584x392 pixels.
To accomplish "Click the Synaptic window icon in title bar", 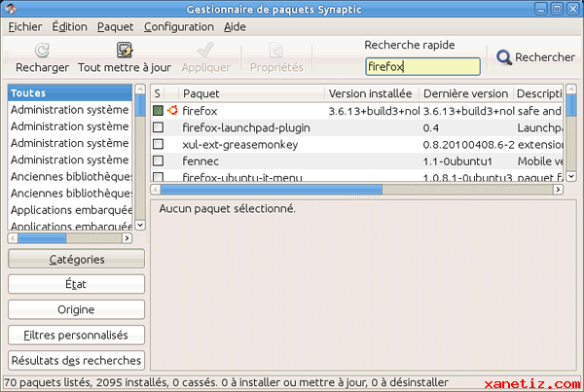I will (11, 9).
